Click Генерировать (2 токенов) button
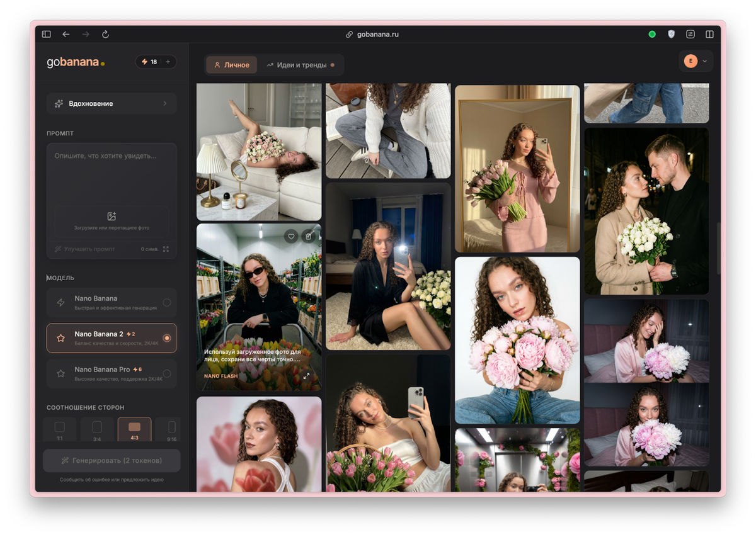Image resolution: width=756 pixels, height=537 pixels. click(x=112, y=460)
